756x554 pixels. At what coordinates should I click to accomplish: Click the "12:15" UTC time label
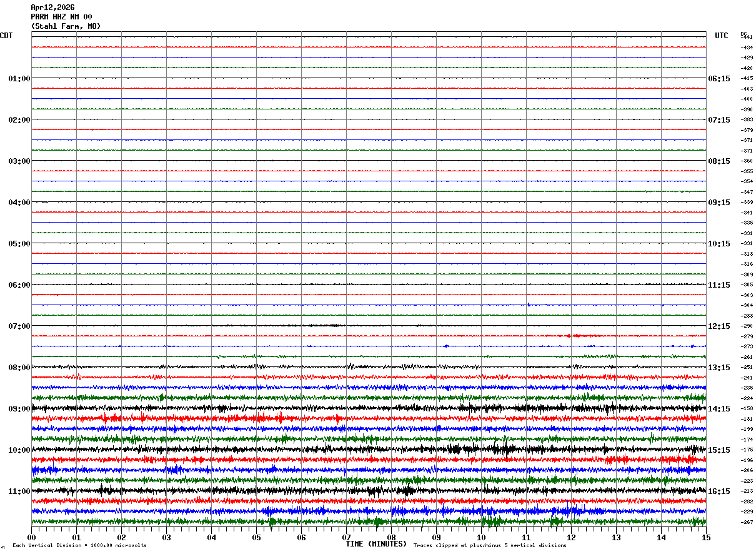(719, 326)
